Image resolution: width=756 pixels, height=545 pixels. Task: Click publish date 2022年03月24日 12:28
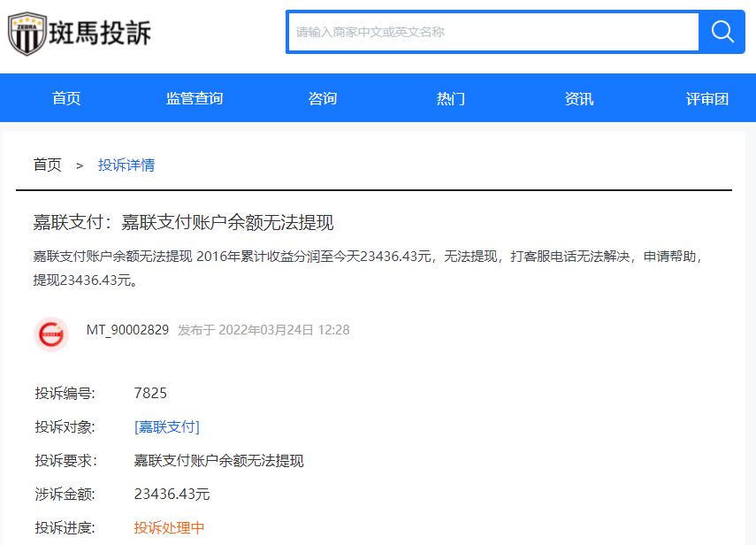coord(284,330)
